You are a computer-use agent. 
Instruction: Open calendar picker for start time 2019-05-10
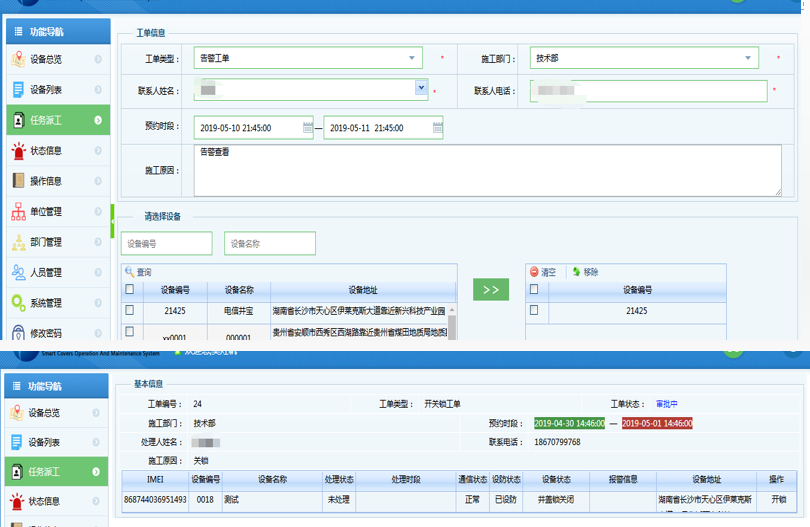(307, 128)
